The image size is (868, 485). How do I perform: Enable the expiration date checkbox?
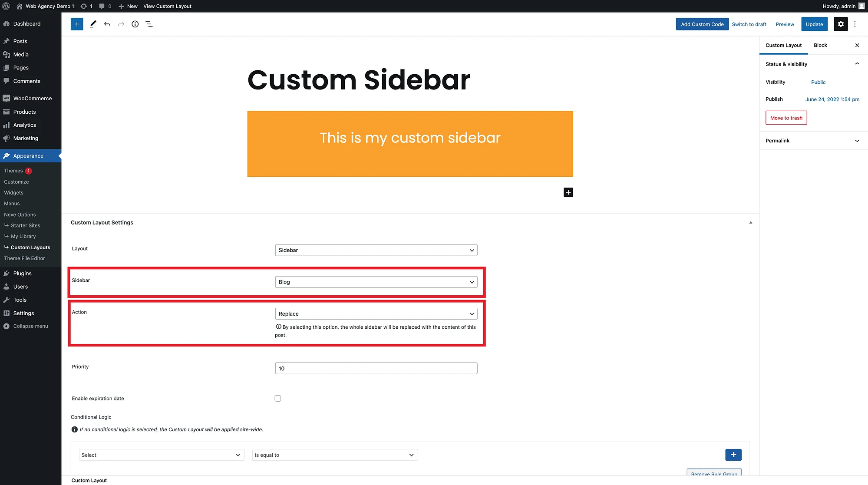click(278, 398)
